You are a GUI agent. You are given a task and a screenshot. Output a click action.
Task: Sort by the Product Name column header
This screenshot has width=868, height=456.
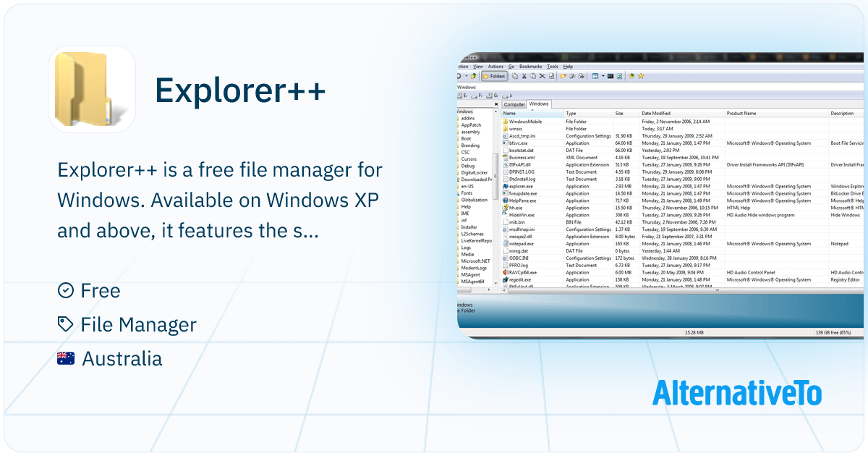pyautogui.click(x=777, y=113)
